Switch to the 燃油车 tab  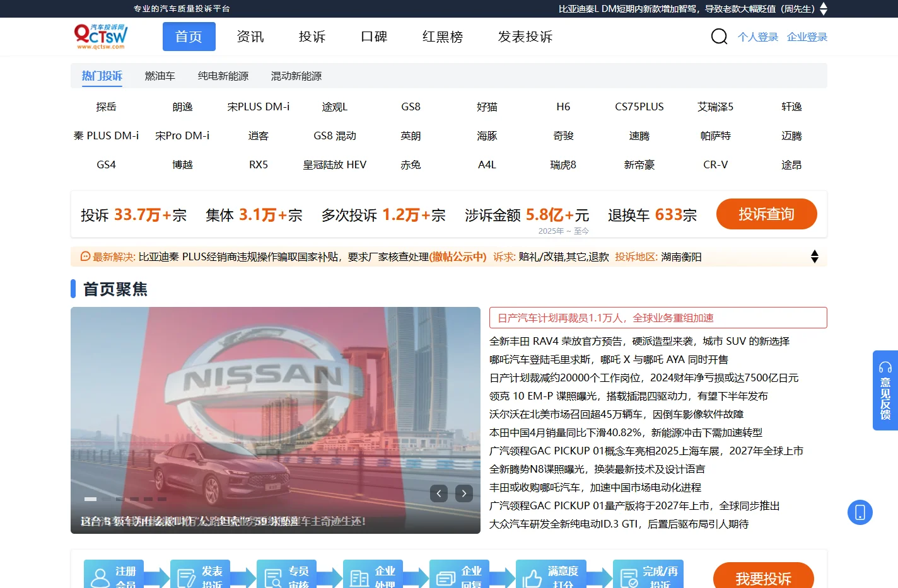point(160,76)
